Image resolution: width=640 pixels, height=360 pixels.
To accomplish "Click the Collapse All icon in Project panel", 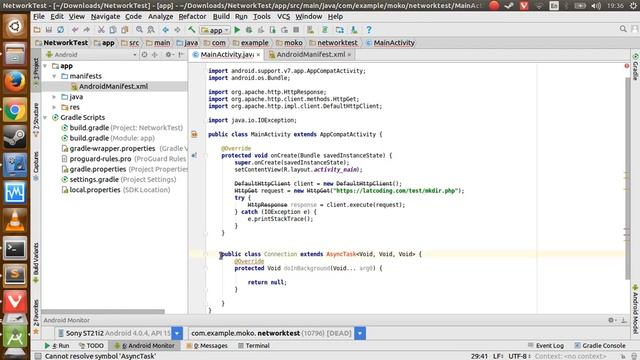I will 155,55.
